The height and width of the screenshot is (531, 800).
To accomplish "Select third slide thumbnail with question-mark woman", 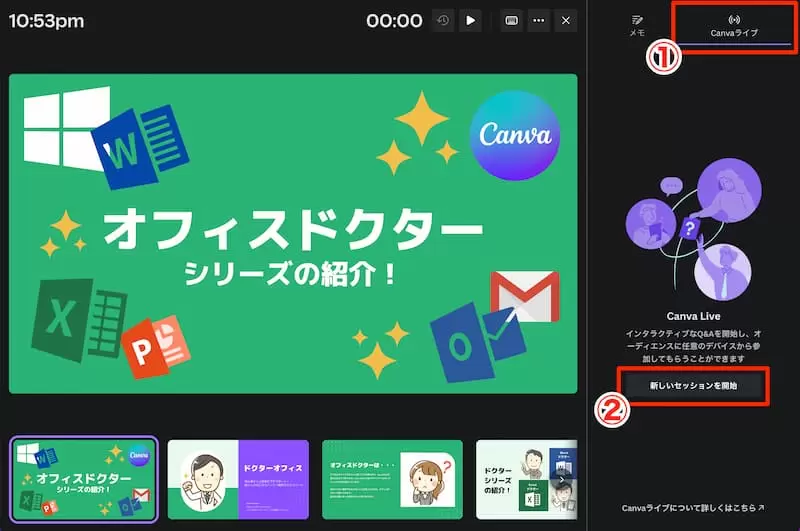I will point(392,479).
